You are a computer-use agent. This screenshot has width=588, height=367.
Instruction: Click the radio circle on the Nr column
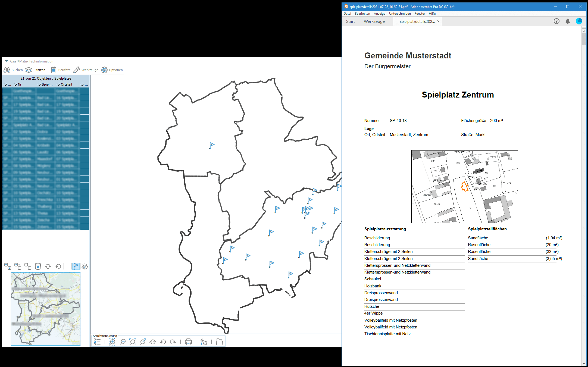coord(15,84)
